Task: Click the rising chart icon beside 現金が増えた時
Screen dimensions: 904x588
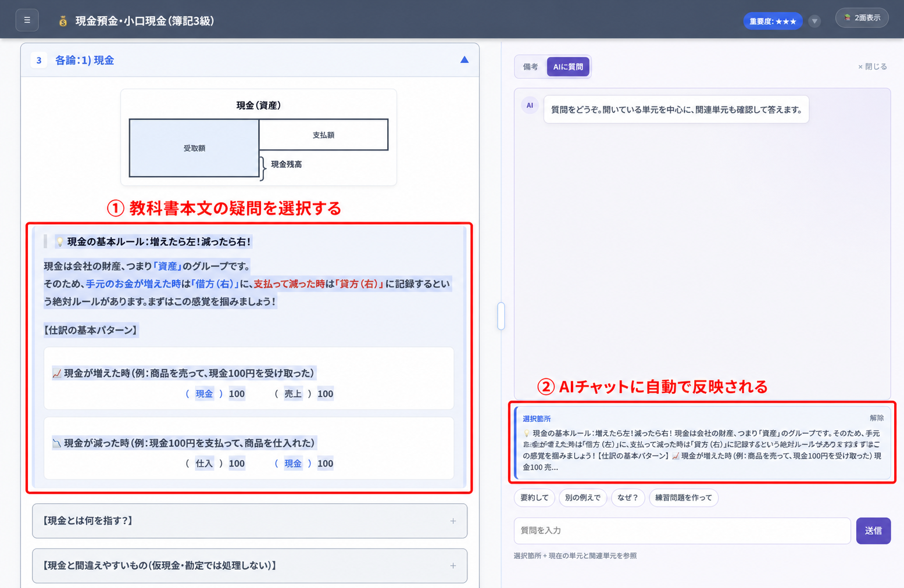Action: pyautogui.click(x=57, y=374)
